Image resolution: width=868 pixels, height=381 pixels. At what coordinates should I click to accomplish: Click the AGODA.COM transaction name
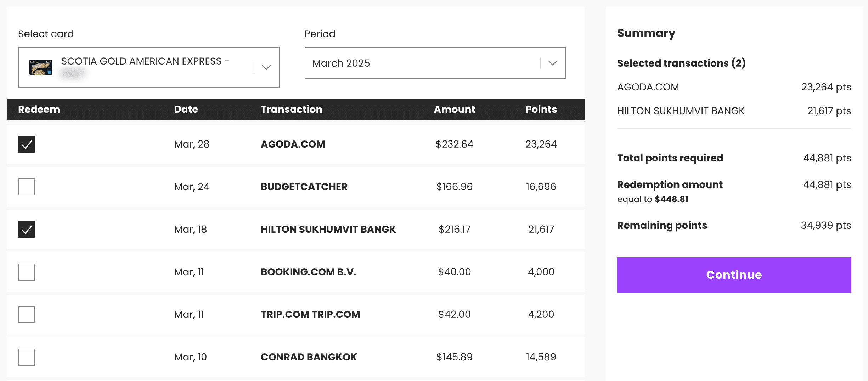coord(293,144)
